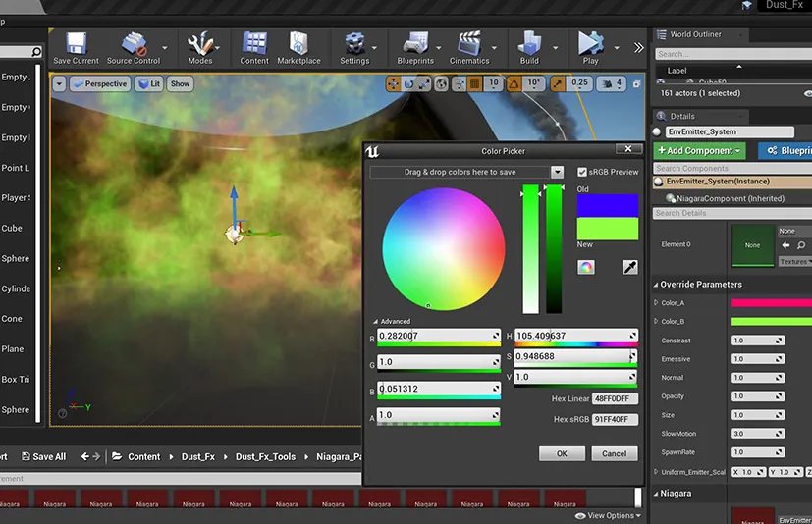
Task: Open Source Control toolbar icon
Action: [x=134, y=48]
